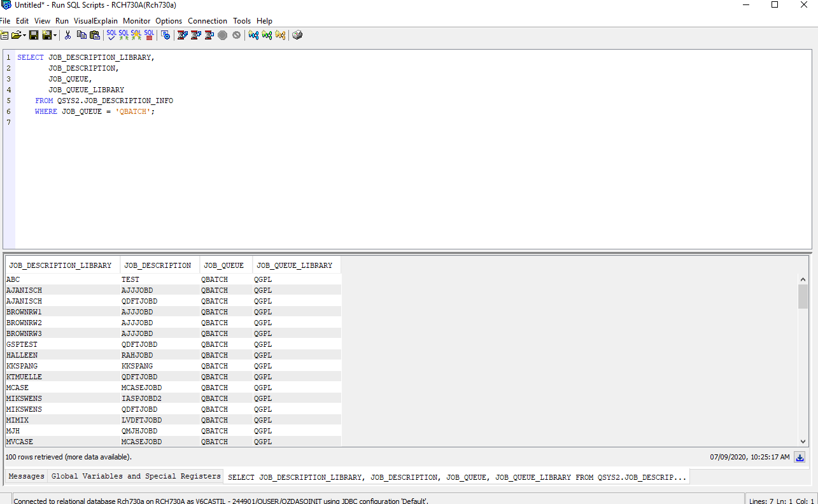Click the settings gear toolbar icon
Viewport: 818px width, 504px height.
click(x=166, y=35)
